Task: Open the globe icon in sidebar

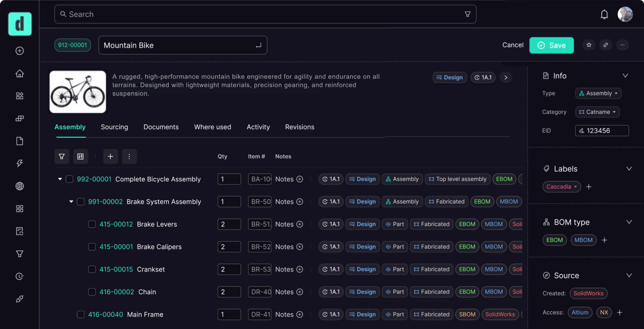Action: (20, 186)
